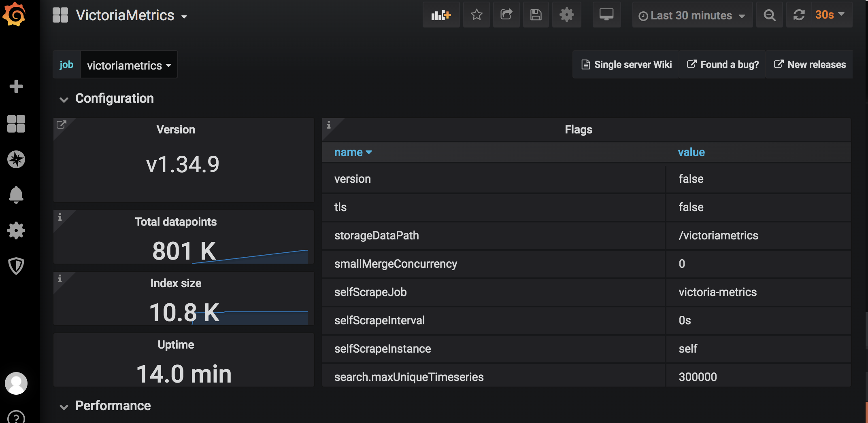Screen dimensions: 868x423
Task: Click the storageDataPath flag name cell
Action: [x=494, y=235]
